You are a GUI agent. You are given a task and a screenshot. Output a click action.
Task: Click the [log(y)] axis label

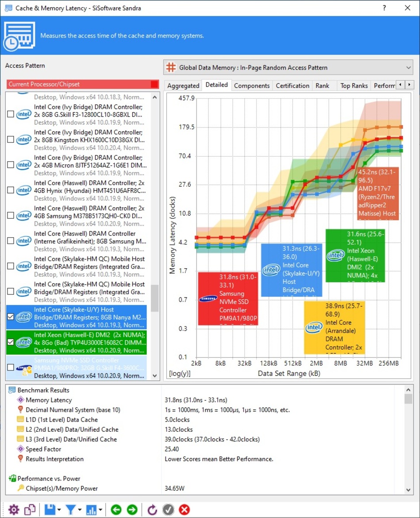(x=180, y=373)
